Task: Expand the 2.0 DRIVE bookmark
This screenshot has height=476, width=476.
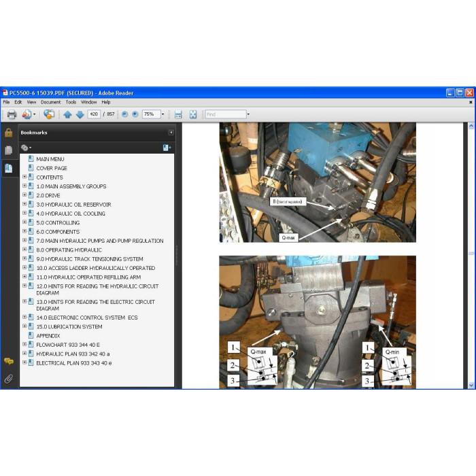Action: [x=24, y=195]
